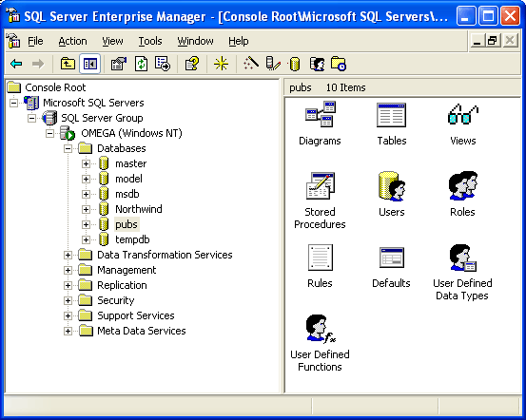Click the app system menu icon in title bar
Image resolution: width=526 pixels, height=420 pixels.
13,15
